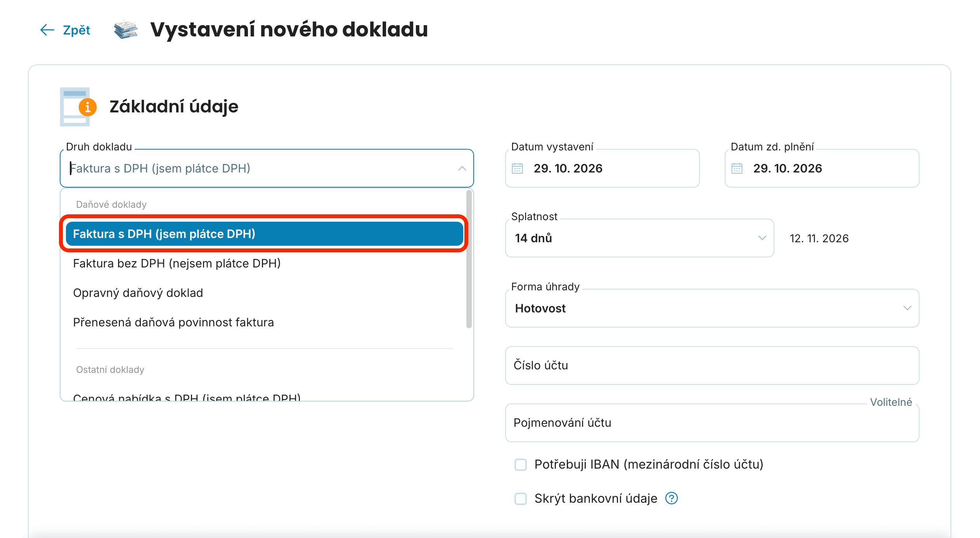The height and width of the screenshot is (538, 980).
Task: Open the calendar icon in Datum vystavení
Action: click(517, 168)
